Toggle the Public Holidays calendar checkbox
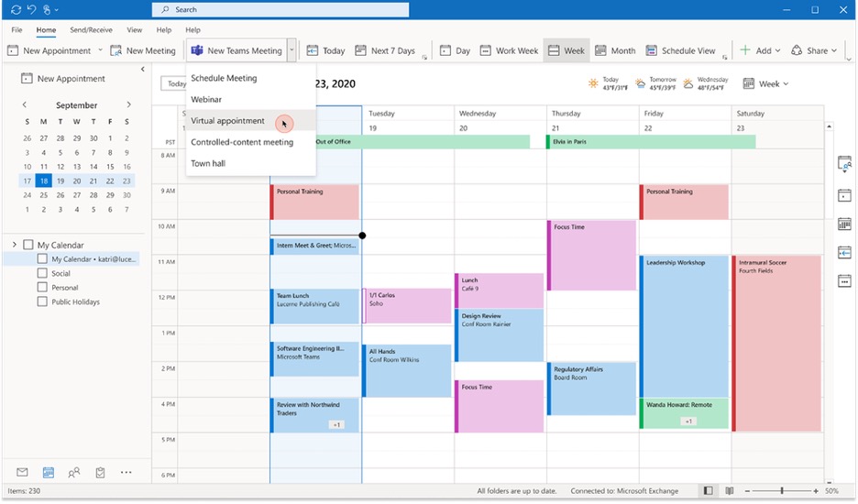The image size is (858, 504). pyautogui.click(x=42, y=301)
